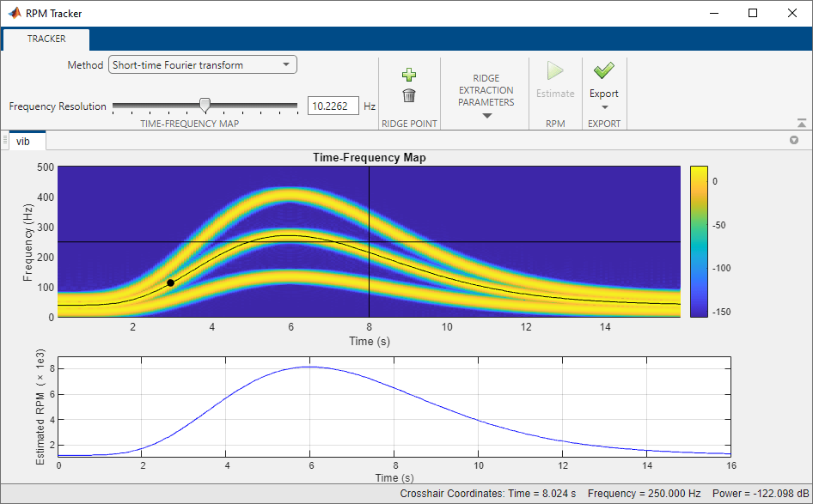Screen dimensions: 813x504
Task: Select the vib signal tab
Action: (25, 141)
